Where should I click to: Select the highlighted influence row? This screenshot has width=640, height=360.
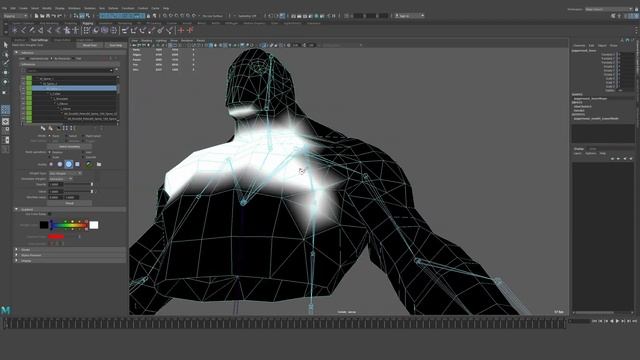pyautogui.click(x=74, y=88)
